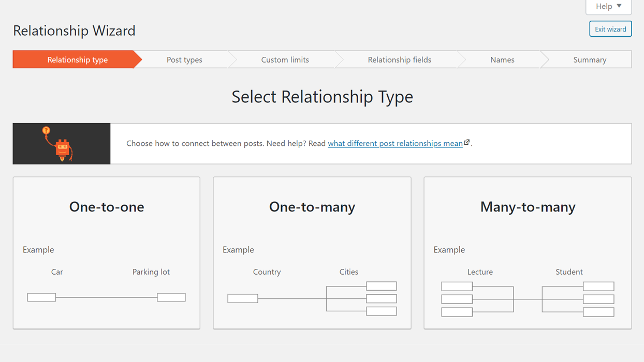
Task: Select the One-to-one relationship type card
Action: click(106, 253)
